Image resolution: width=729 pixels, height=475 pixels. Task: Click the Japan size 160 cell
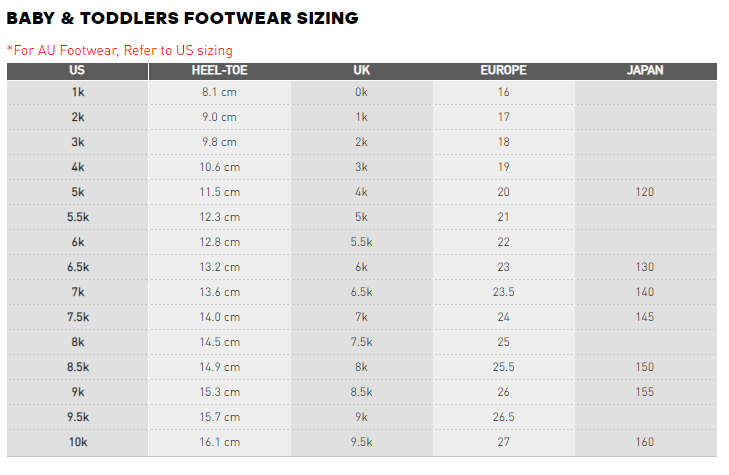645,442
